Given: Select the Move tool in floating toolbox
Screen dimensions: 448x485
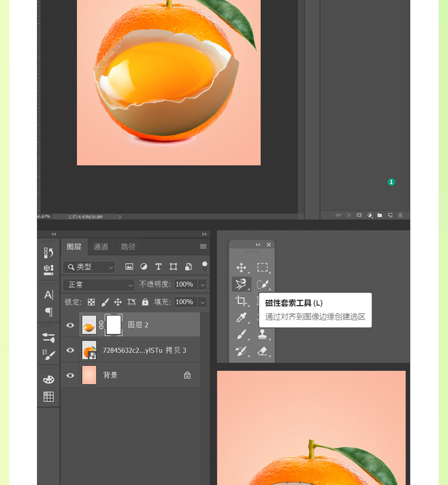Looking at the screenshot, I should click(x=241, y=267).
